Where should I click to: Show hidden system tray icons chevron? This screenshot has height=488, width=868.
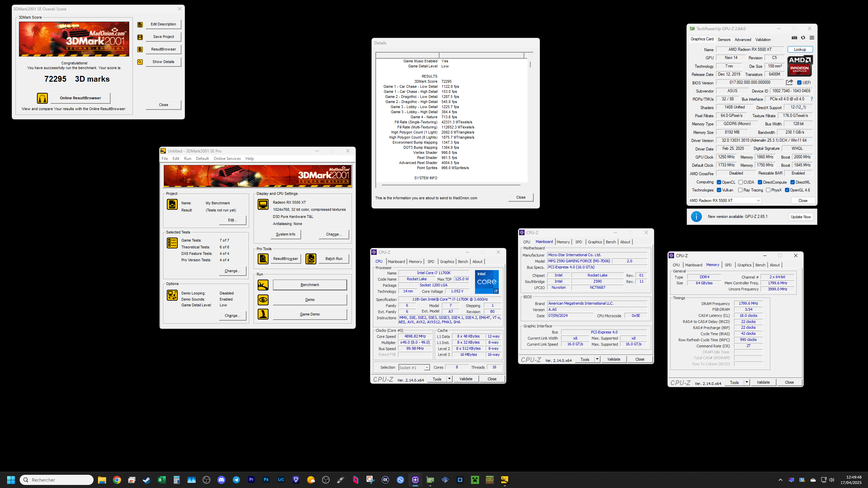[780, 480]
